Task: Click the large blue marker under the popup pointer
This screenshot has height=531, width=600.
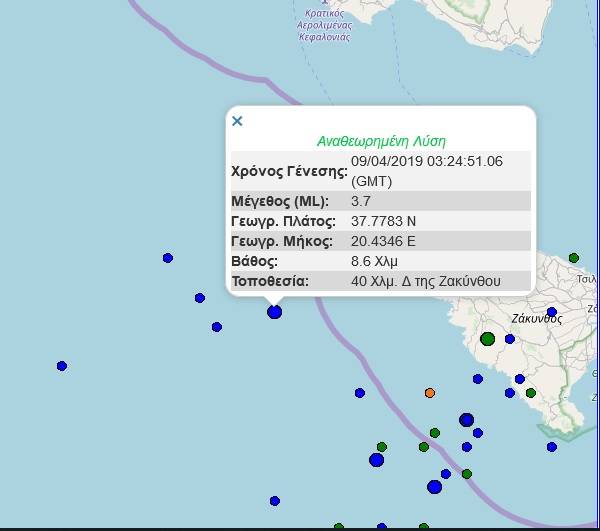Action: coord(274,312)
